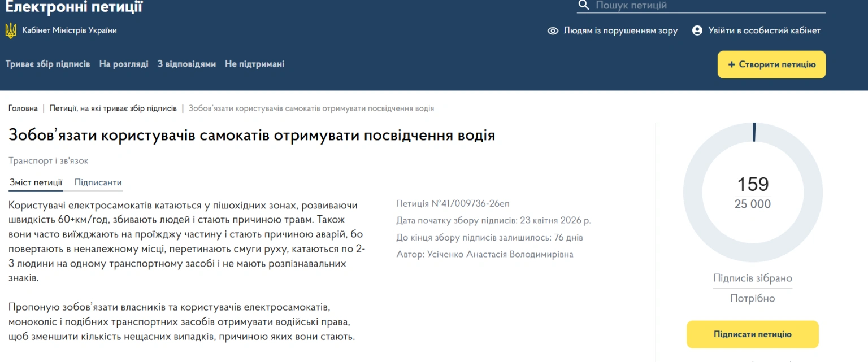Enable 'Людям із порушенням зору' mode
Image resolution: width=868 pixels, height=362 pixels.
pyautogui.click(x=620, y=30)
